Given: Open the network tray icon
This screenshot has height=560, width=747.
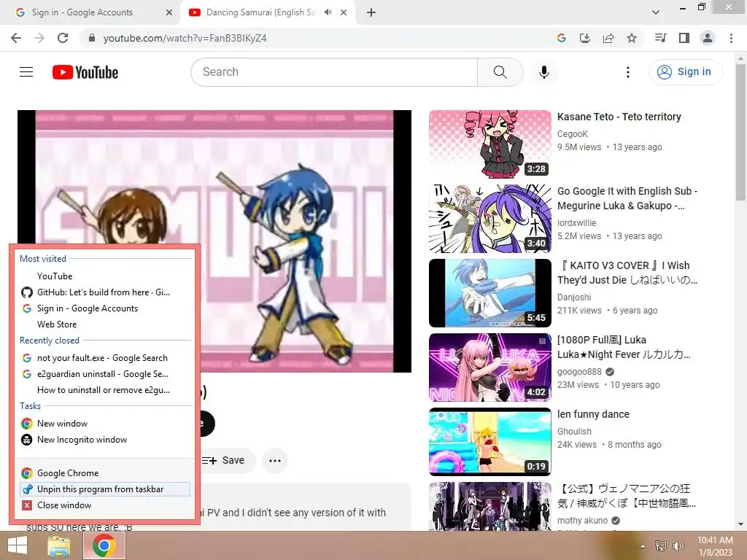Looking at the screenshot, I should [661, 546].
